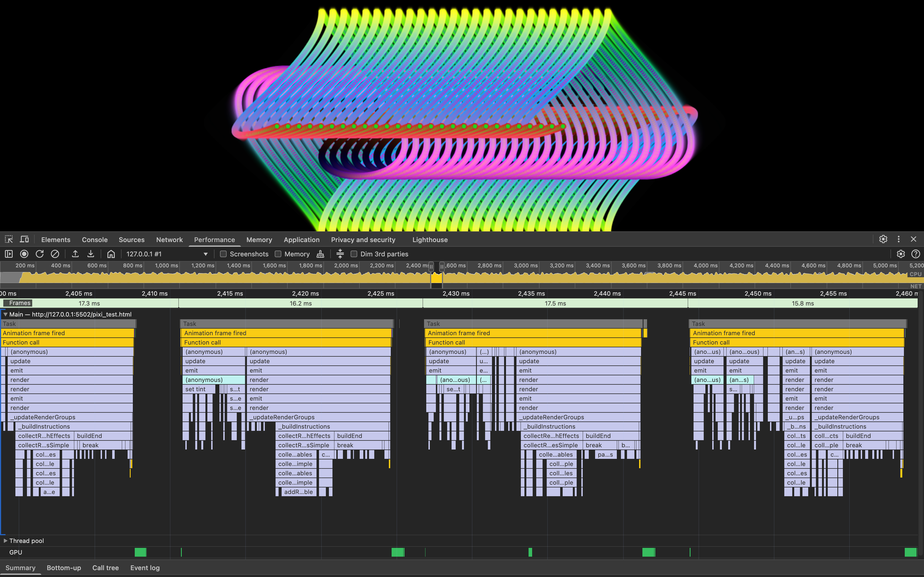Expand the Thread pool track
The width and height of the screenshot is (924, 577).
click(x=5, y=541)
